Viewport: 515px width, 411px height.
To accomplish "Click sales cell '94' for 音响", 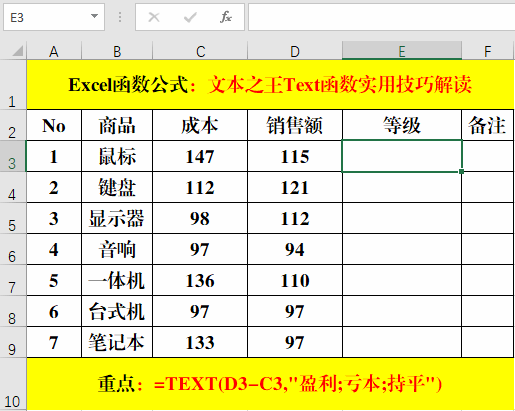I will coord(295,249).
